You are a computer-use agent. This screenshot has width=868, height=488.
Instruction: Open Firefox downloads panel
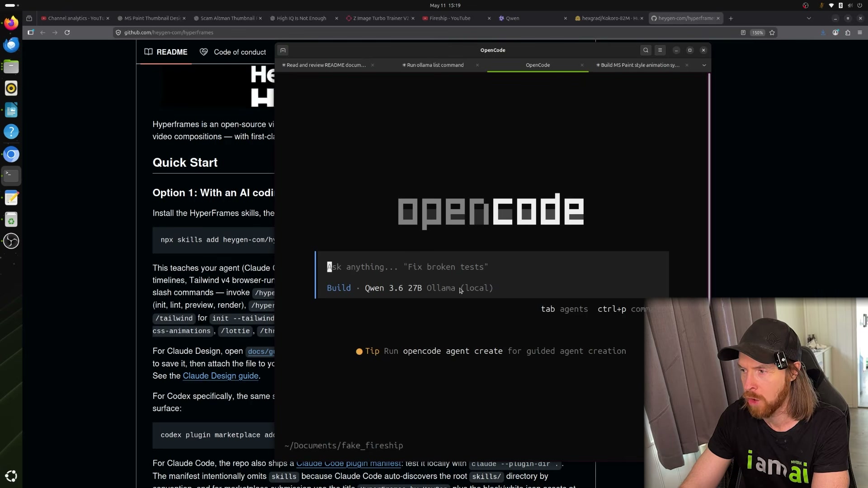[x=823, y=33]
